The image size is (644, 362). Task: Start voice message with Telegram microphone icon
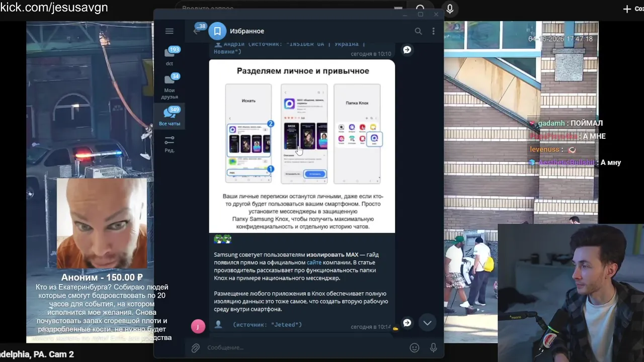[433, 347]
